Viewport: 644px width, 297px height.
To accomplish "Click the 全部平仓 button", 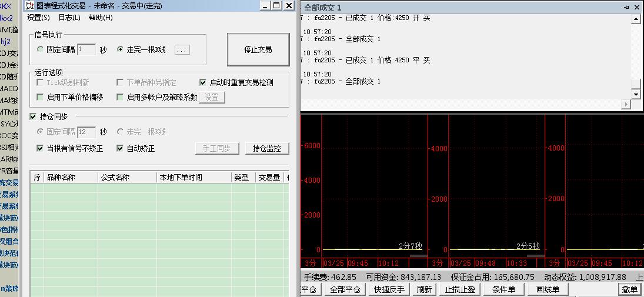I will pos(345,289).
